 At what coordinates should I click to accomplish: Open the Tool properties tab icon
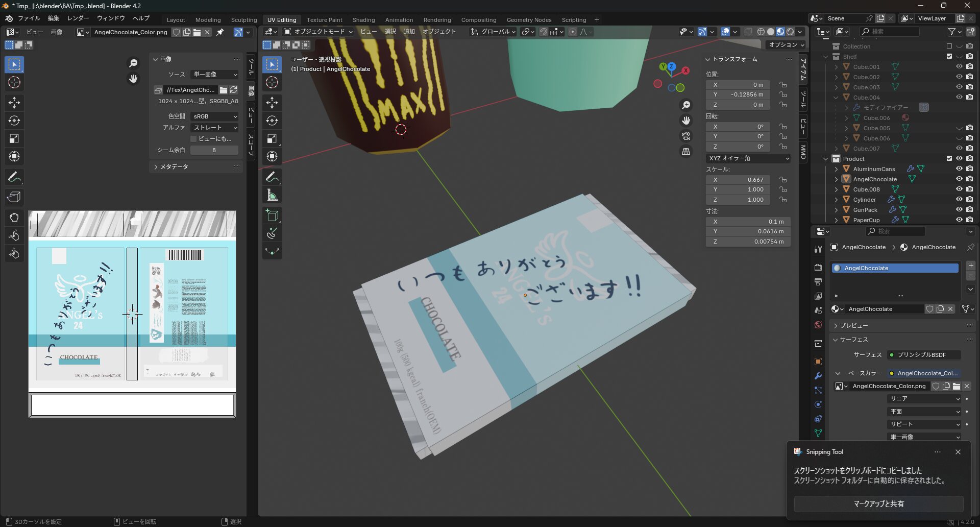[x=818, y=249]
